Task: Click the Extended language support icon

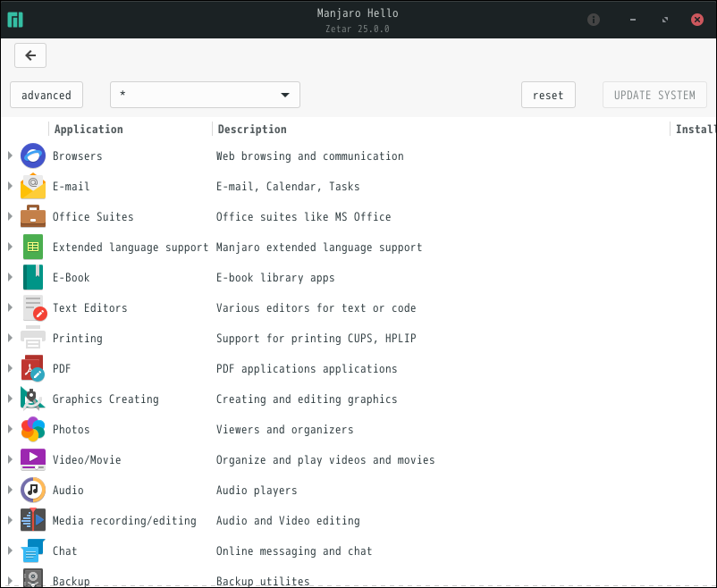Action: coord(33,247)
